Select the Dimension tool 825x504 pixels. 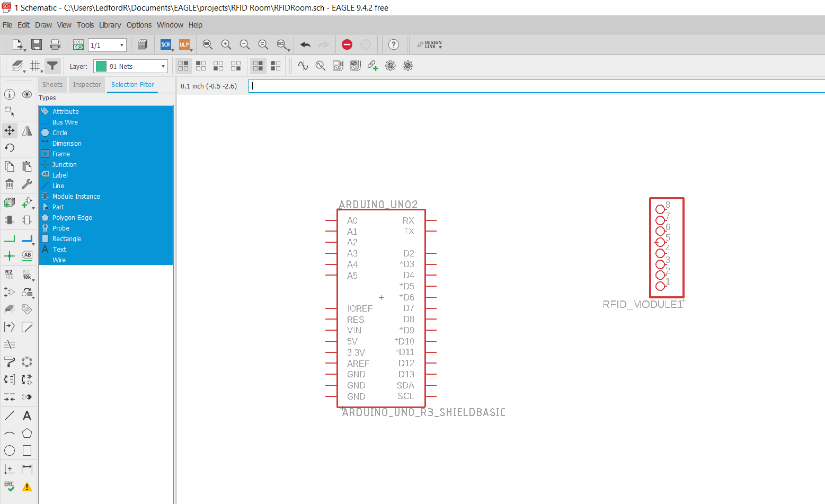tap(27, 468)
